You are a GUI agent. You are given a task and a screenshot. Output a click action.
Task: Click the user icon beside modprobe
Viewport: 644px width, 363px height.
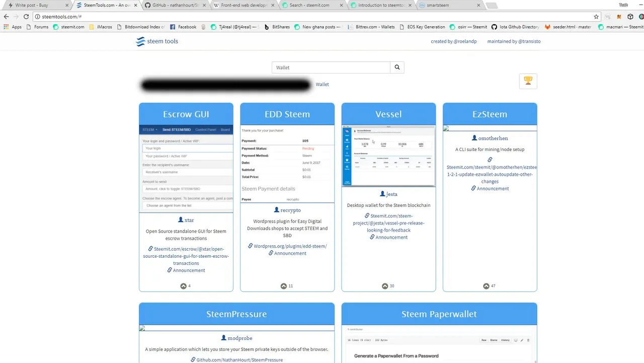[224, 337]
